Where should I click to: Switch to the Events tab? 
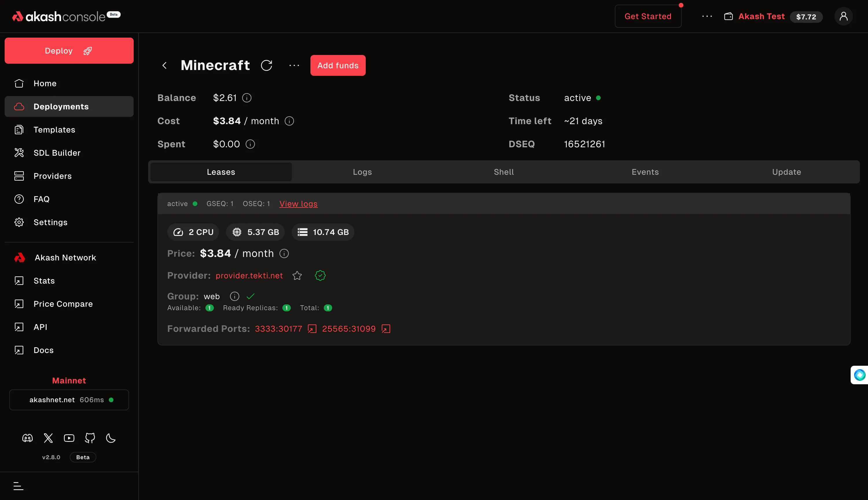point(645,172)
